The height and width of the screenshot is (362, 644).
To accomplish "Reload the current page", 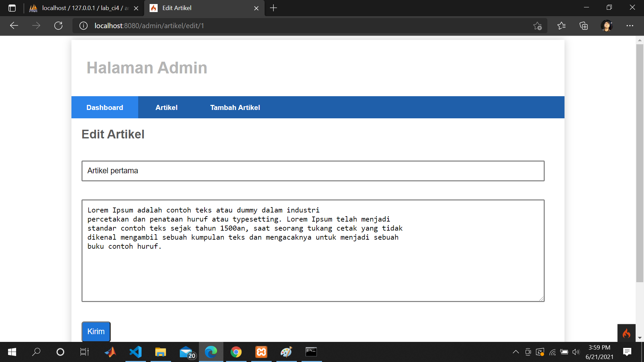I will click(58, 25).
